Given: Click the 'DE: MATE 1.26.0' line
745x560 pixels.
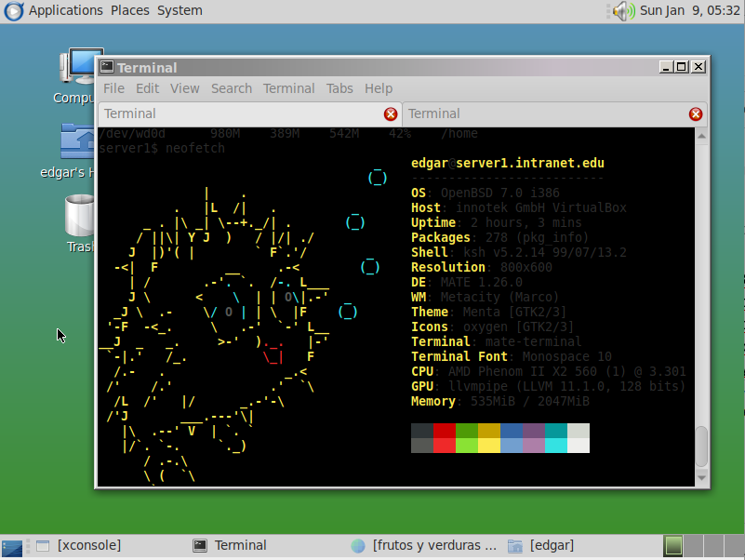Looking at the screenshot, I should click(x=467, y=282).
